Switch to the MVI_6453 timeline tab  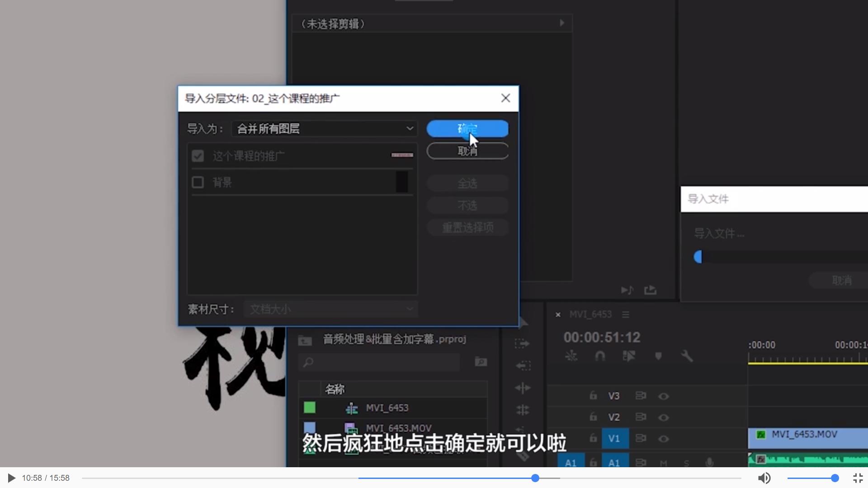[x=590, y=314]
